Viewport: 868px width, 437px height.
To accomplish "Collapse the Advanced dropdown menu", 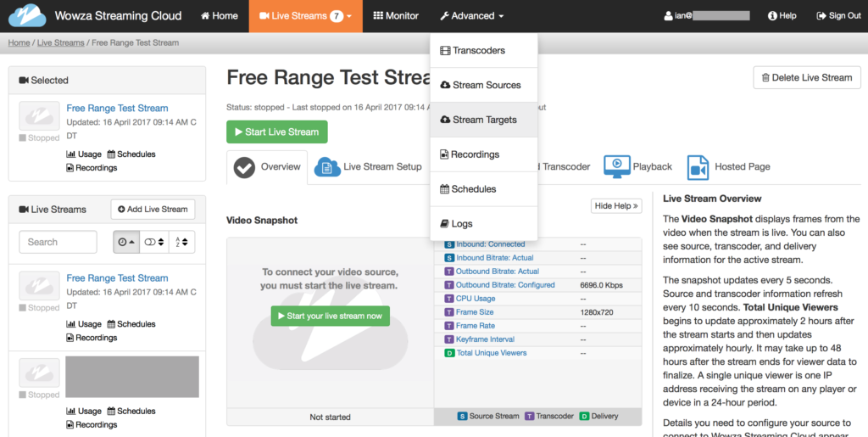I will tap(472, 16).
